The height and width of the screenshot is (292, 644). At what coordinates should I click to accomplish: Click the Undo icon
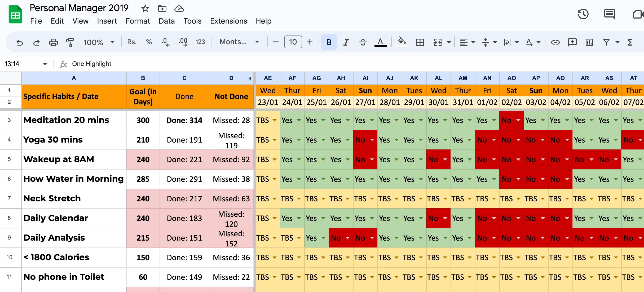[x=20, y=42]
